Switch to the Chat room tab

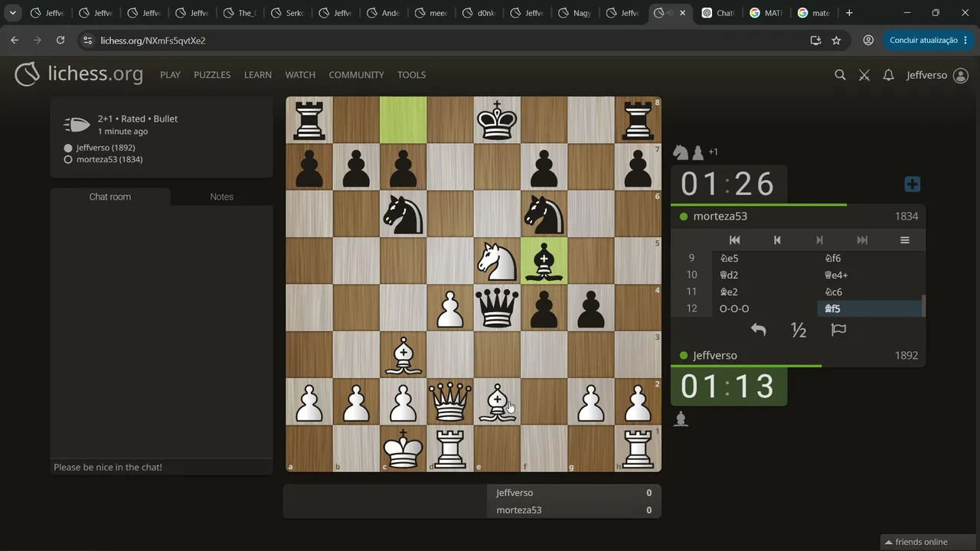(x=110, y=197)
